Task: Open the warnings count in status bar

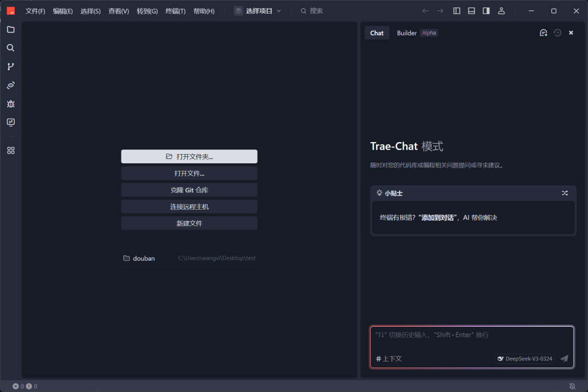Action: coord(32,386)
